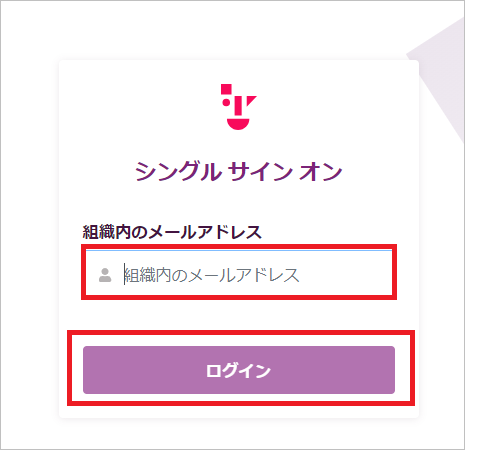This screenshot has width=478, height=458.
Task: Click the ログイン text on the button
Action: point(238,370)
